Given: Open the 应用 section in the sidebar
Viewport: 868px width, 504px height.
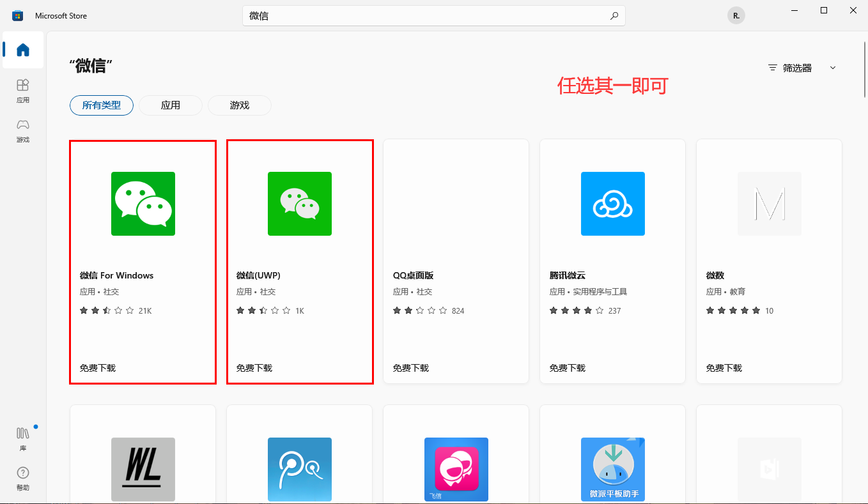Looking at the screenshot, I should (x=22, y=91).
